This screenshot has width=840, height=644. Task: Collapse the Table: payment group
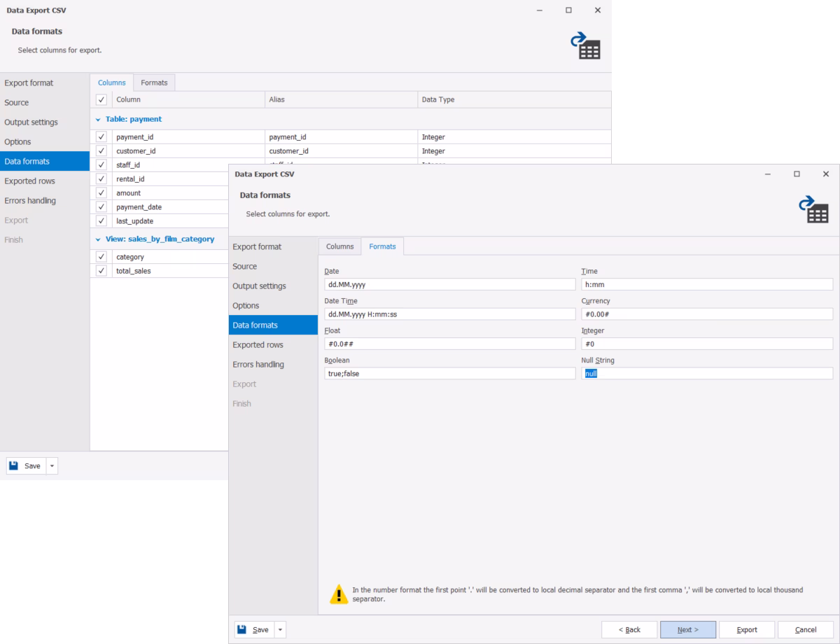click(x=98, y=120)
